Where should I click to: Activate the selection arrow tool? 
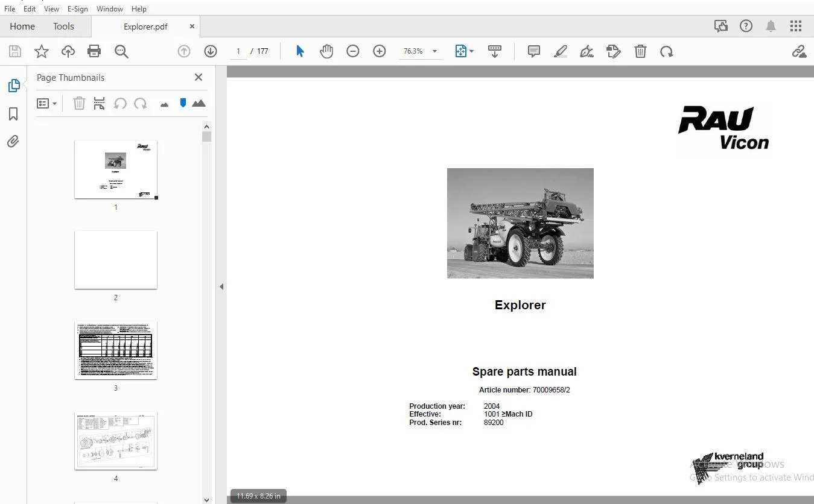click(x=300, y=51)
